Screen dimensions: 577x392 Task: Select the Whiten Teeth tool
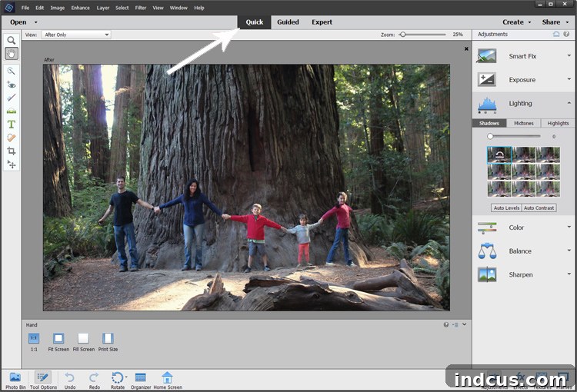tap(12, 98)
